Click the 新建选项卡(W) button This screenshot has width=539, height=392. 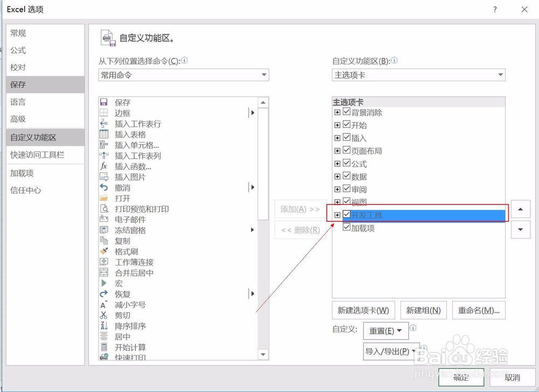tap(363, 310)
